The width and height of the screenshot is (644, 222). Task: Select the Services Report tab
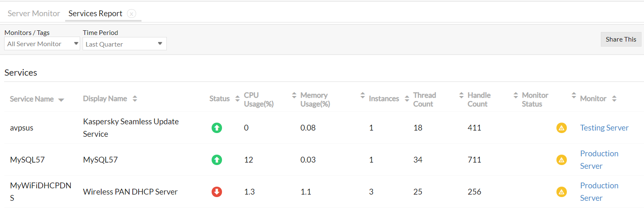coord(95,13)
